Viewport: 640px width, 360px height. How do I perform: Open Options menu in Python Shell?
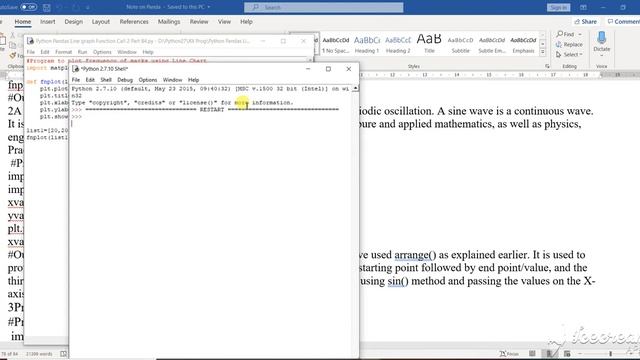coord(148,80)
